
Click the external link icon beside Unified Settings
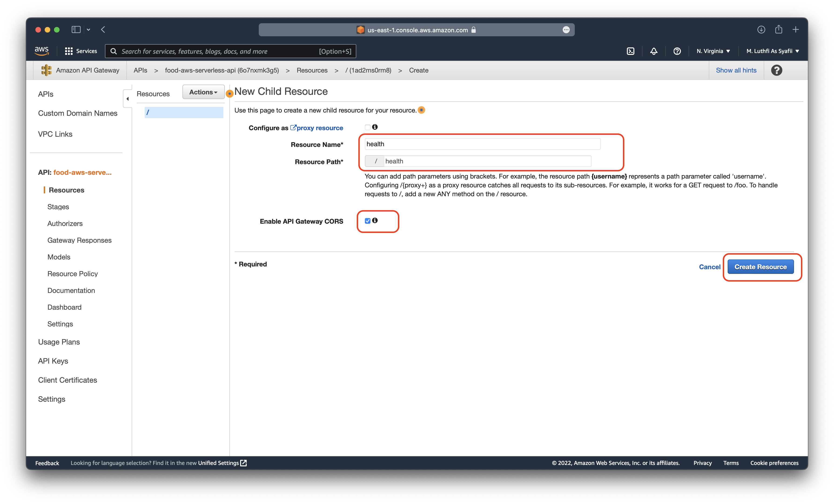[x=243, y=463]
